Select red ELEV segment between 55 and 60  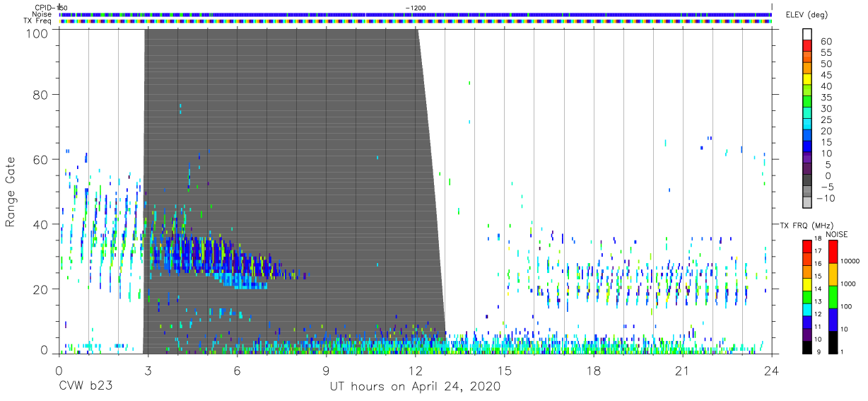(x=807, y=47)
